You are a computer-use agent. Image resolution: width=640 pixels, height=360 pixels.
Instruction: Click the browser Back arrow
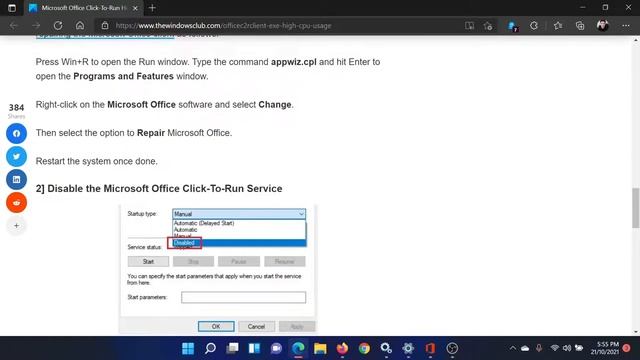14,25
